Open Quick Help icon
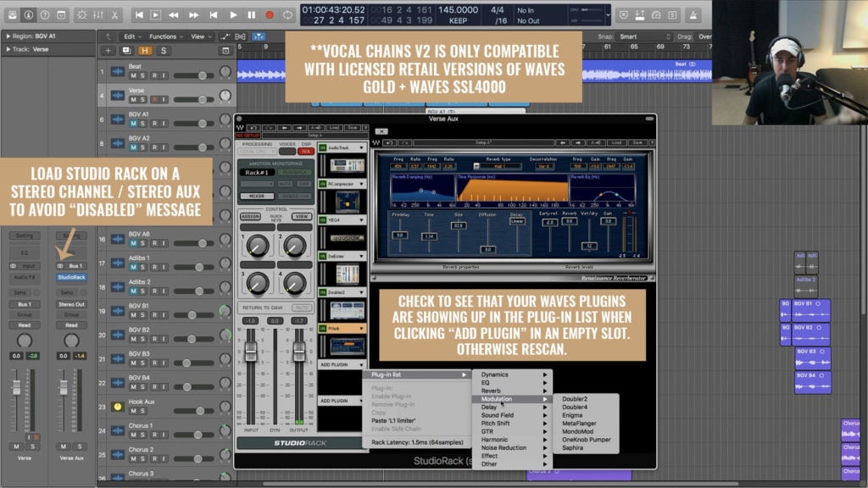 click(45, 15)
